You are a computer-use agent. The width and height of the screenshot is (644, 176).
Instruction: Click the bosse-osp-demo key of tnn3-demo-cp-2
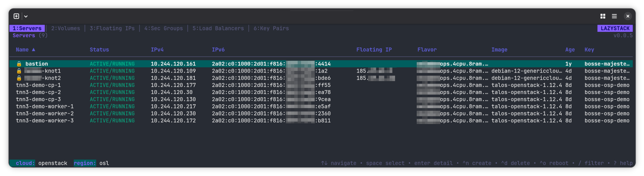(607, 92)
